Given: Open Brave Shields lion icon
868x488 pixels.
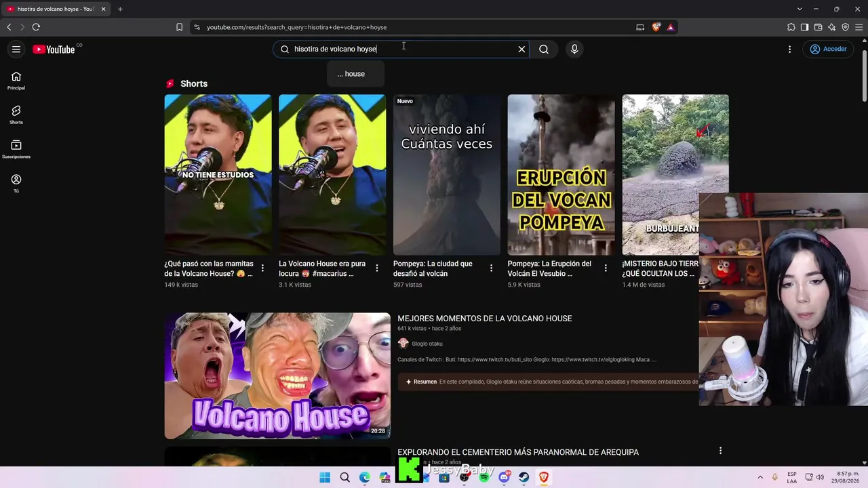Looking at the screenshot, I should (656, 27).
